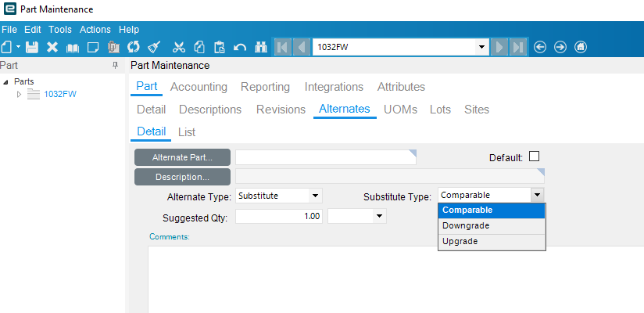Click the Undo arrow icon
This screenshot has width=644, height=313.
coord(240,47)
